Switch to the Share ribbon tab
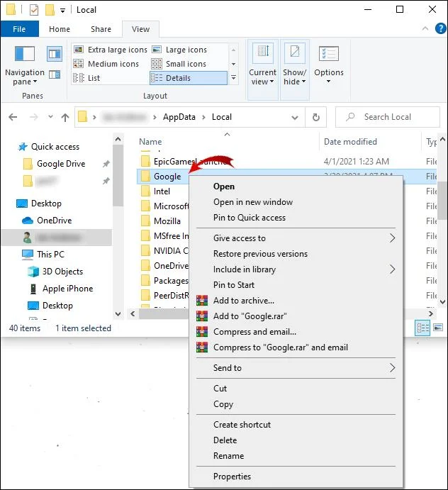Screen dimensions: 448x490 coord(101,29)
